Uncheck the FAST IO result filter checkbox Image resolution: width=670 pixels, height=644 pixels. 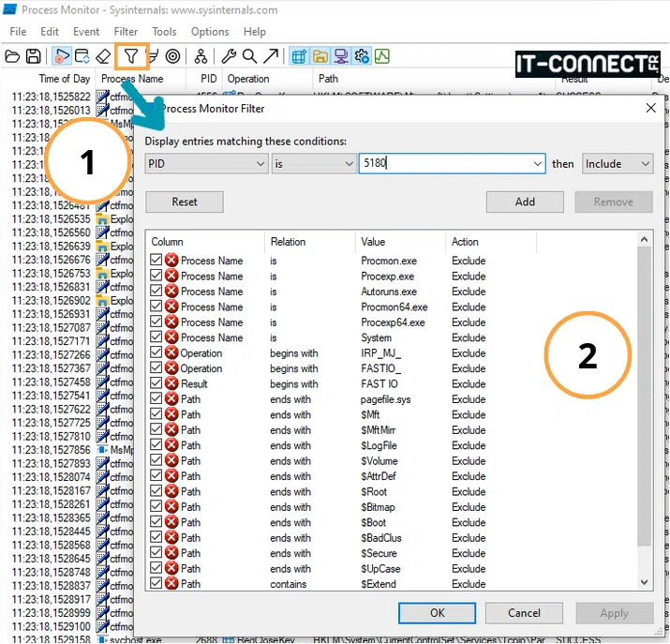156,383
